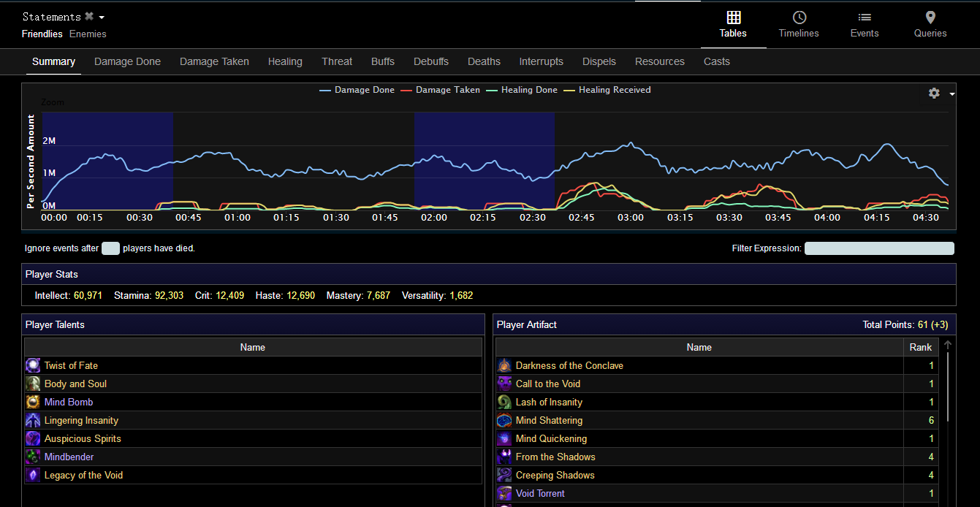Viewport: 980px width, 507px height.
Task: Click the Void Torrent artifact icon
Action: (x=504, y=493)
